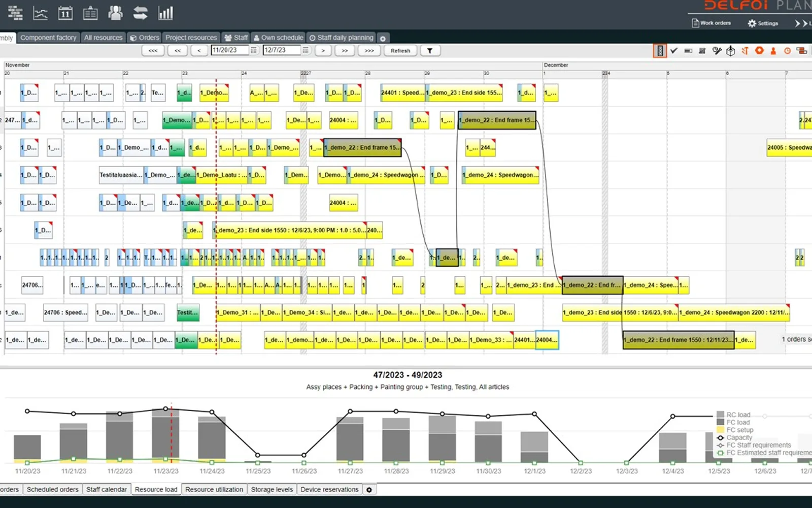Open end date calendar picker
This screenshot has height=508, width=812.
306,50
